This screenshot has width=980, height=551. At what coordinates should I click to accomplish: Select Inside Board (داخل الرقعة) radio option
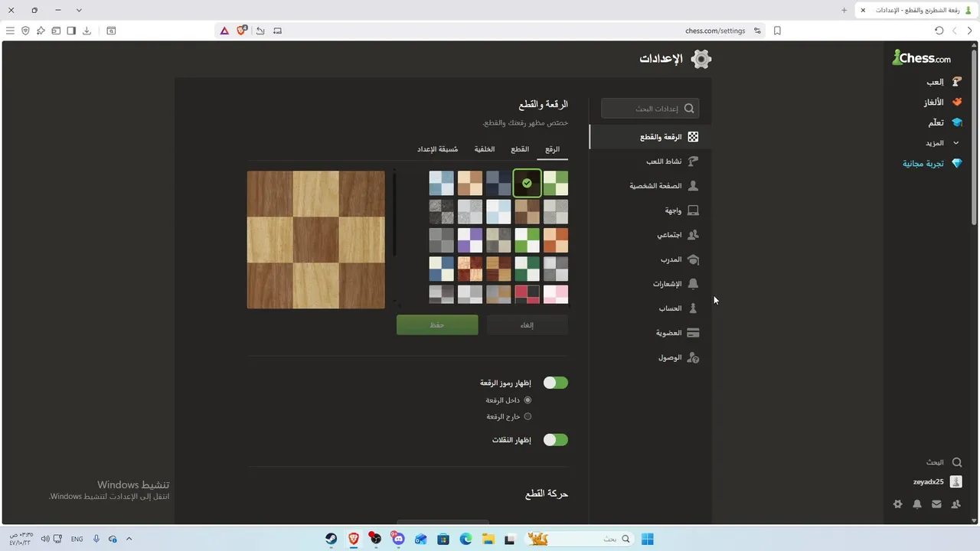coord(528,400)
